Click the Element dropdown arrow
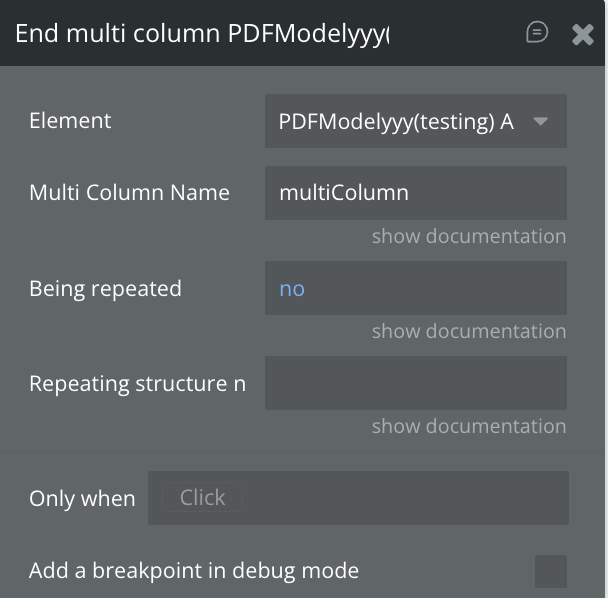The width and height of the screenshot is (608, 598). [540, 121]
